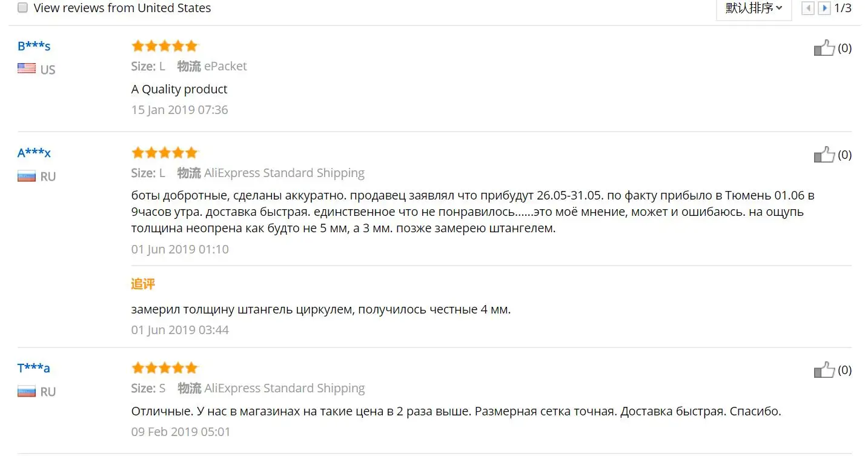Click the previous reviews page arrow
868x456 pixels.
(x=807, y=8)
